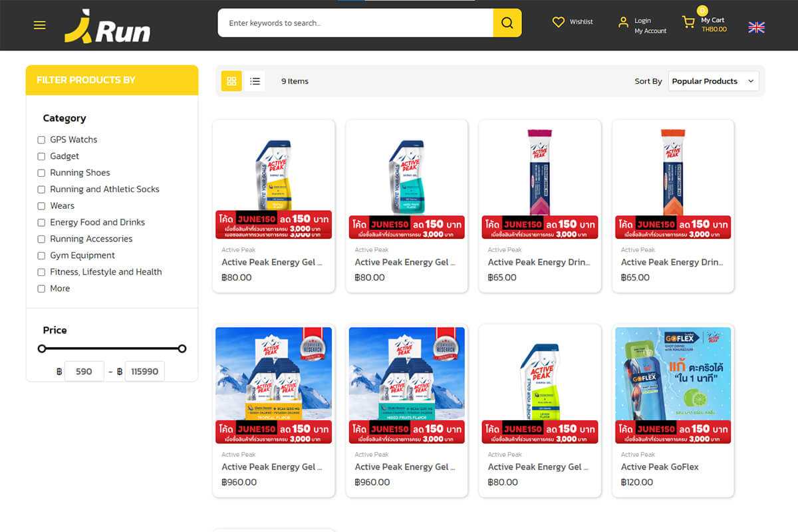This screenshot has height=532, width=798.
Task: Open orange-cap Energy Drink tube thumbnail
Action: 673,180
